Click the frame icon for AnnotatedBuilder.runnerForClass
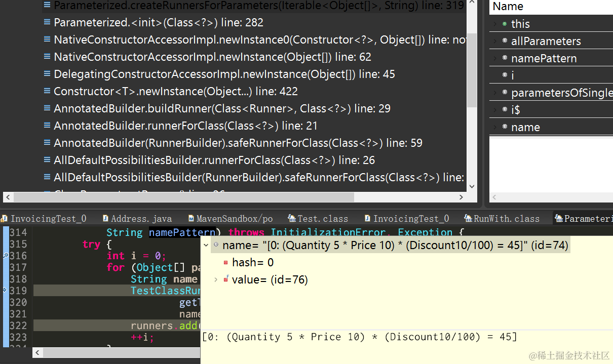The width and height of the screenshot is (613, 364). [47, 126]
